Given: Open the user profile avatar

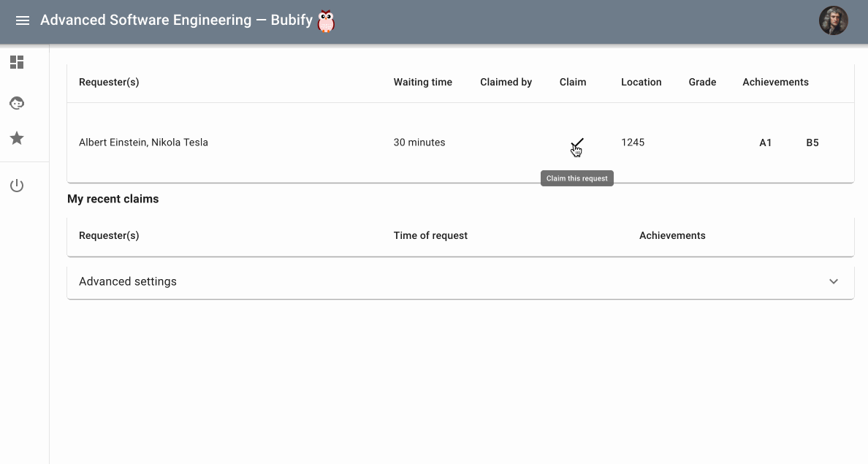Looking at the screenshot, I should point(833,21).
